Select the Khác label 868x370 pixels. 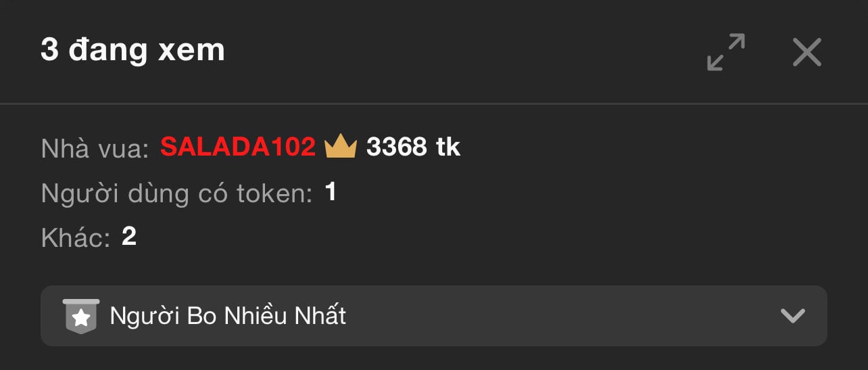[x=76, y=237]
